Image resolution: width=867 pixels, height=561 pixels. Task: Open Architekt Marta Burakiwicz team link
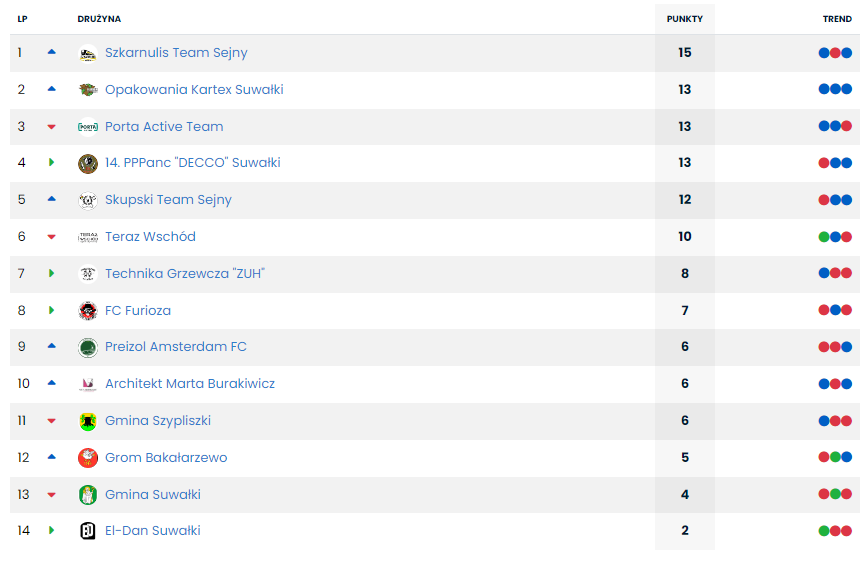click(190, 384)
